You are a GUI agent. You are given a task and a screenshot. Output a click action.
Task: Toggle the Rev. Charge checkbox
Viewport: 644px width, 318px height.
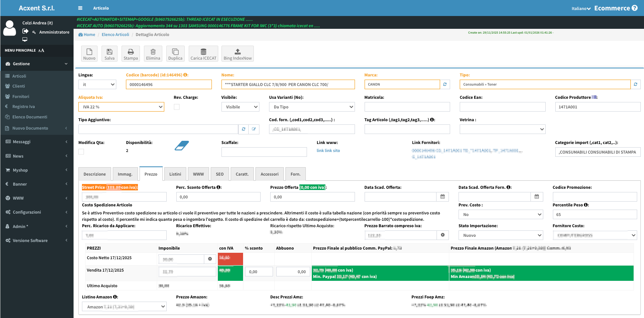click(x=177, y=107)
